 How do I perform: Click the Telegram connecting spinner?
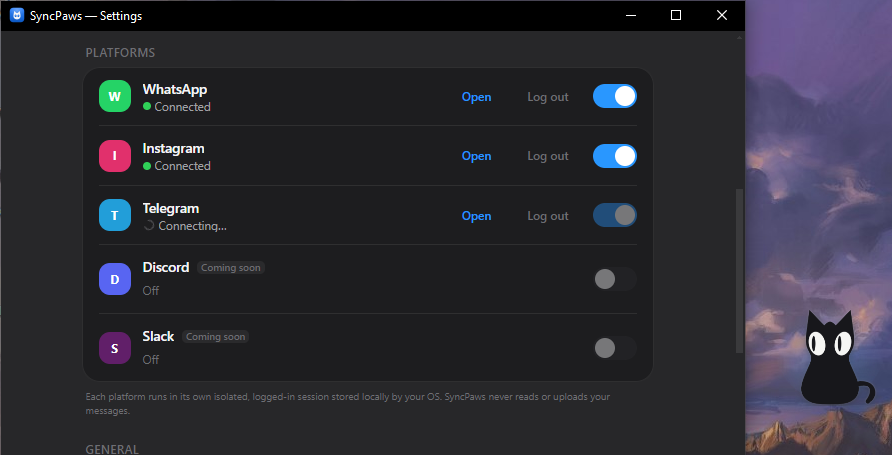(x=148, y=225)
